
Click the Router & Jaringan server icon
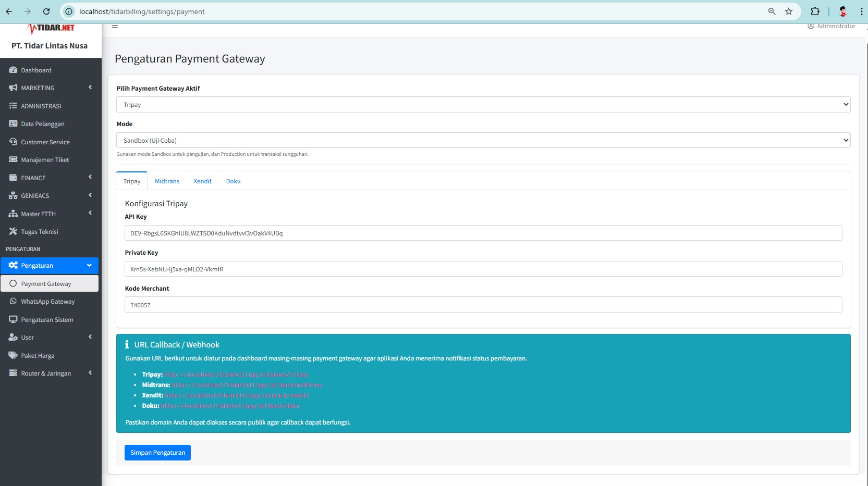[x=13, y=373]
